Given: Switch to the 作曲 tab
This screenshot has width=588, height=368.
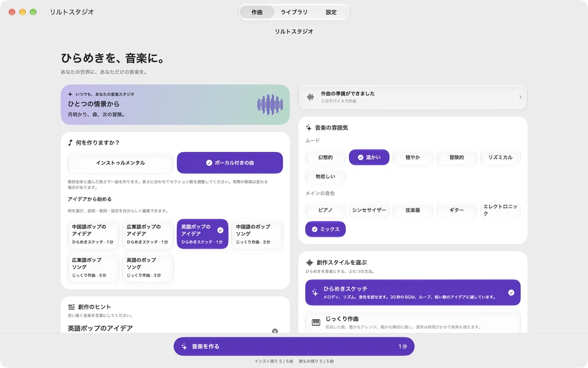Looking at the screenshot, I should point(257,12).
